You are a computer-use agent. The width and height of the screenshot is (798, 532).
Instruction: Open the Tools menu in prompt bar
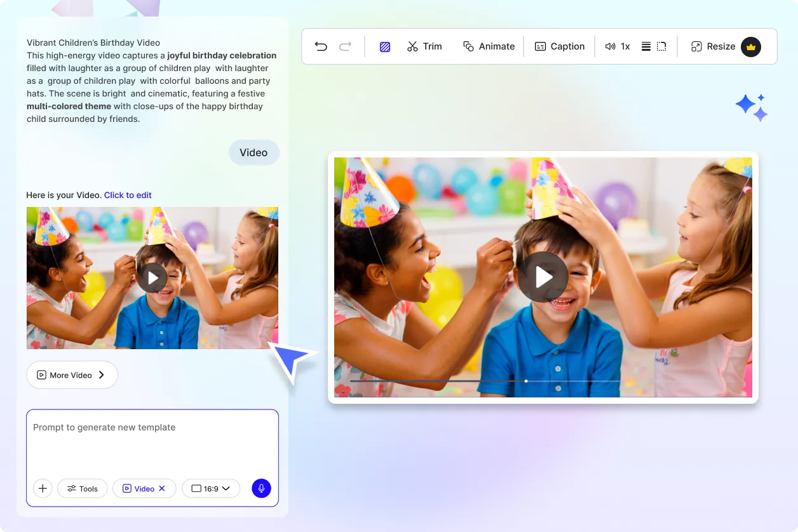(x=82, y=488)
